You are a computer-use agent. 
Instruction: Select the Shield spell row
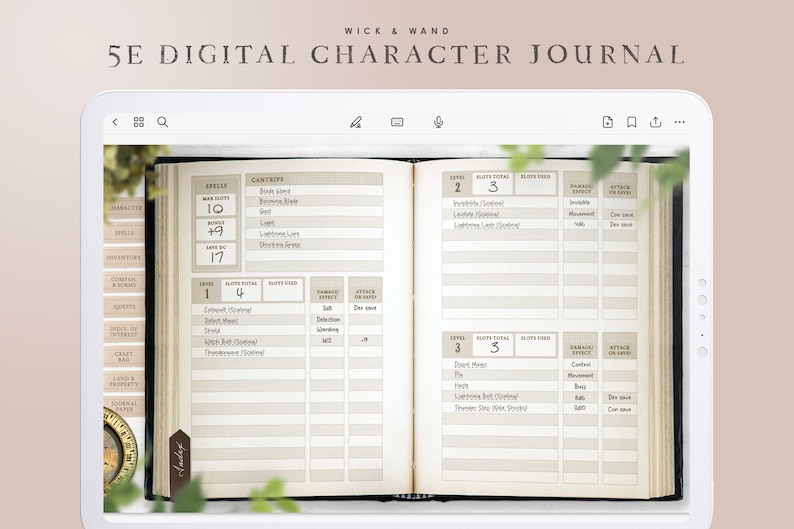pos(248,331)
